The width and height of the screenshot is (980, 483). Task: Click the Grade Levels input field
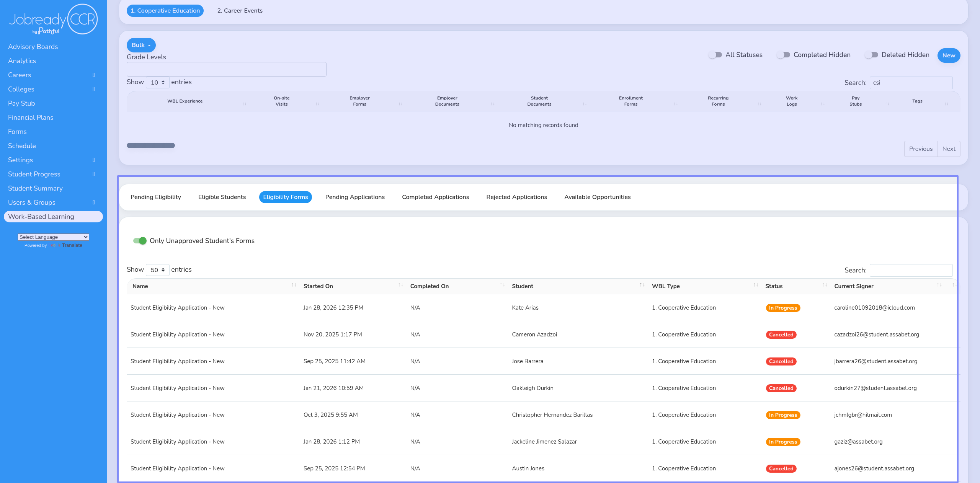click(x=226, y=69)
